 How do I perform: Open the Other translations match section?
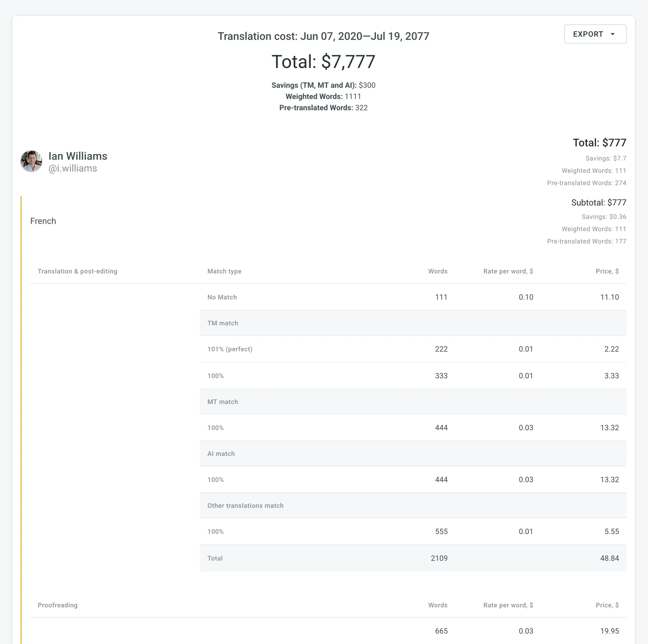[x=245, y=505]
